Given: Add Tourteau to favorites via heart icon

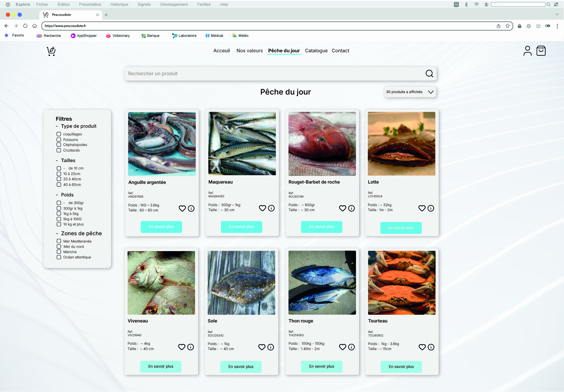Looking at the screenshot, I should (422, 347).
